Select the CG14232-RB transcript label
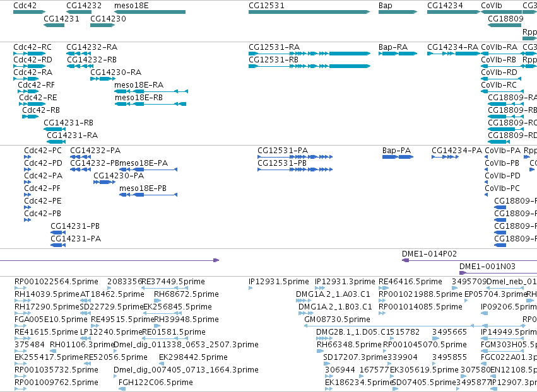The image size is (537, 392). (x=91, y=59)
